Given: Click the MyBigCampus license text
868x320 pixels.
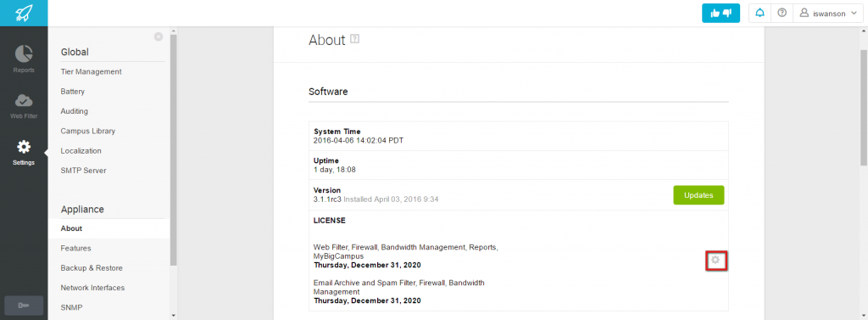Looking at the screenshot, I should [x=339, y=257].
